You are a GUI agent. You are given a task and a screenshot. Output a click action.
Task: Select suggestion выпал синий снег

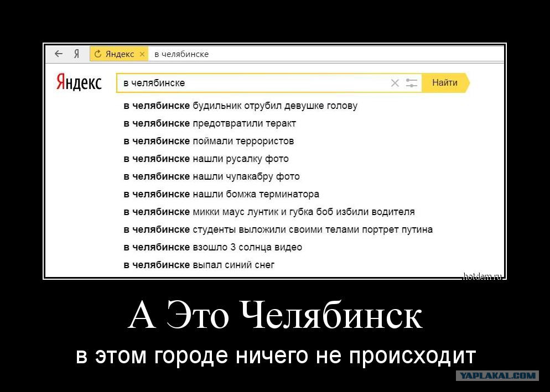click(199, 265)
